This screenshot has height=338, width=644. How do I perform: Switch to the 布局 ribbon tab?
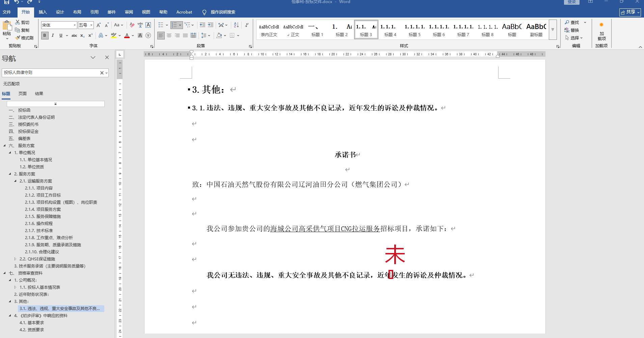click(77, 12)
